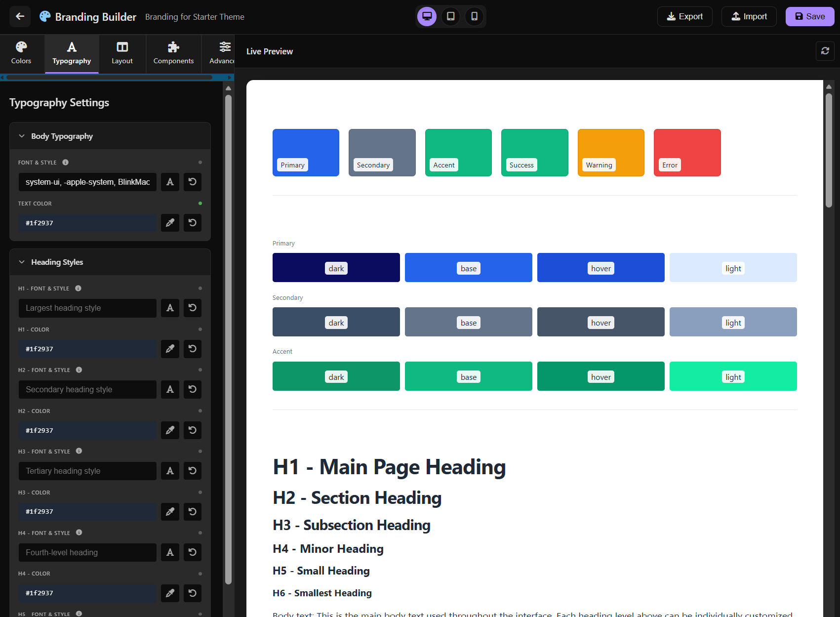Click the Error color card in preview
The width and height of the screenshot is (840, 617).
(x=687, y=153)
